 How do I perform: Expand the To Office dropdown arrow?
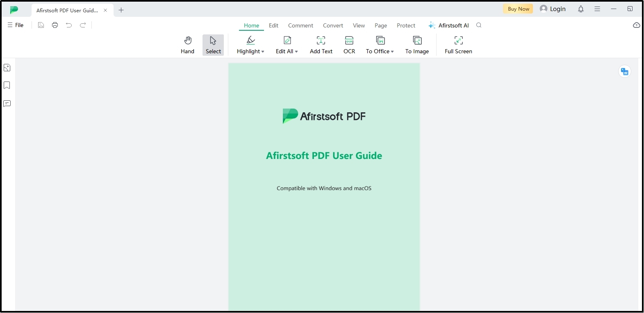click(392, 52)
